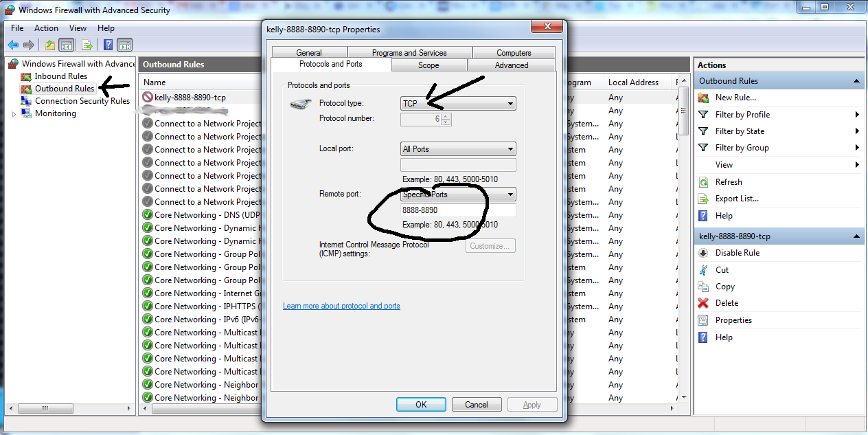This screenshot has height=435, width=868.
Task: Toggle the Show/Hide Console Tree toolbar icon
Action: tap(66, 45)
